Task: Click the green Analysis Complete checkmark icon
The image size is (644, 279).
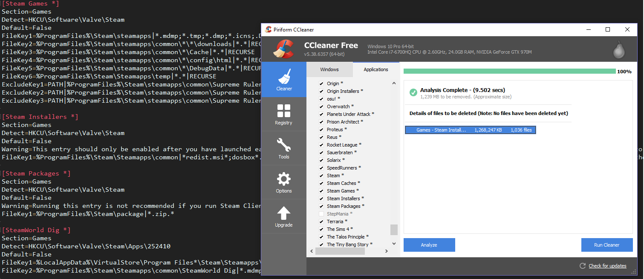Action: 413,92
